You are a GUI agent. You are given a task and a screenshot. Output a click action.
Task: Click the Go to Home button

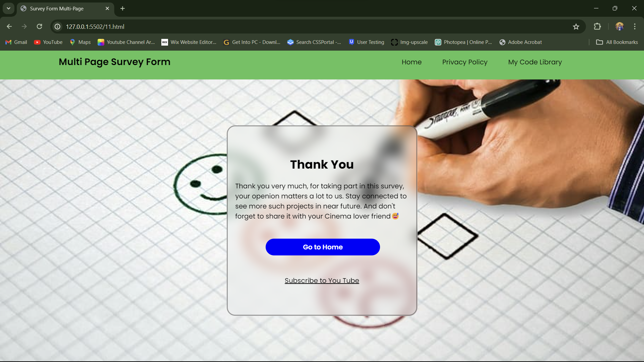[323, 247]
